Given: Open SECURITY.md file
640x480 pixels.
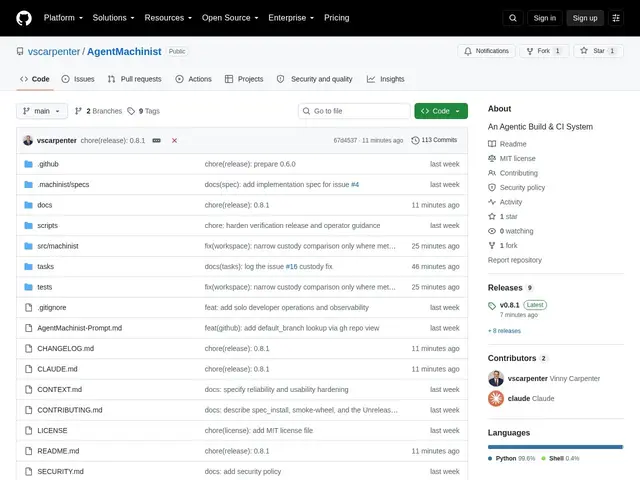Looking at the screenshot, I should (60, 471).
